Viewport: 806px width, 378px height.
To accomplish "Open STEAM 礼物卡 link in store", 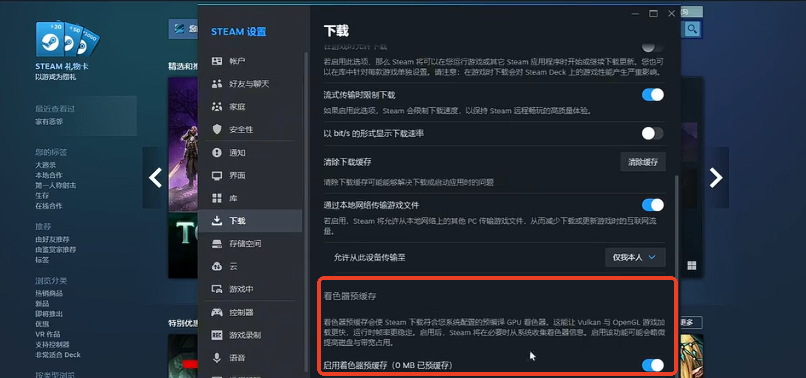I will click(62, 67).
